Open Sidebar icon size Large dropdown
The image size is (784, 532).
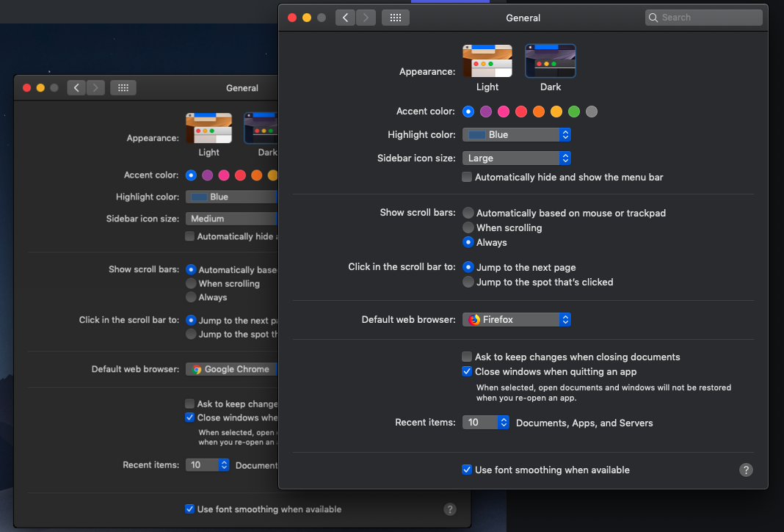pyautogui.click(x=517, y=158)
